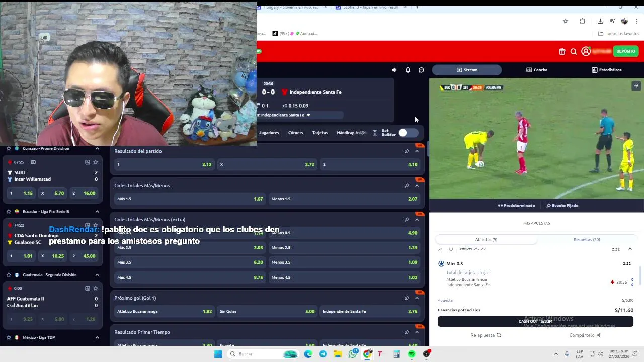The height and width of the screenshot is (362, 644).
Task: Collapse Ecuador Liga Pro Serie B league
Action: click(x=97, y=212)
